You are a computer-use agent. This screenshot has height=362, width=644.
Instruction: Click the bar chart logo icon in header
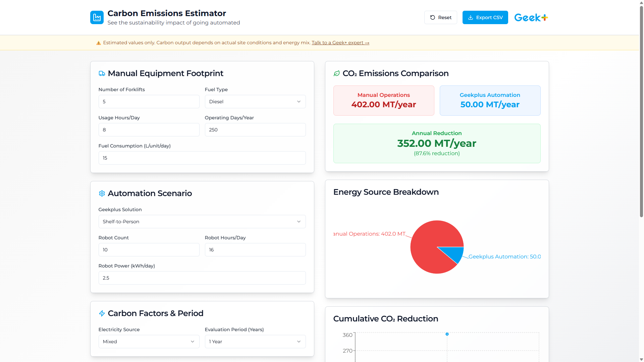[x=97, y=17]
